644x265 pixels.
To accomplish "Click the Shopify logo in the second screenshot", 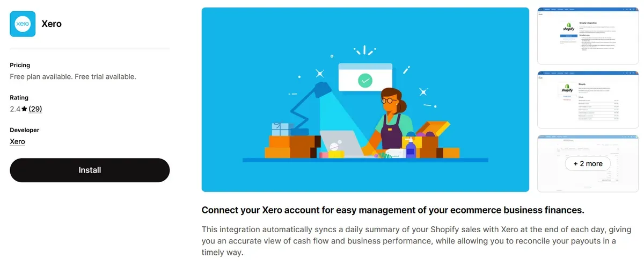I will [x=568, y=89].
